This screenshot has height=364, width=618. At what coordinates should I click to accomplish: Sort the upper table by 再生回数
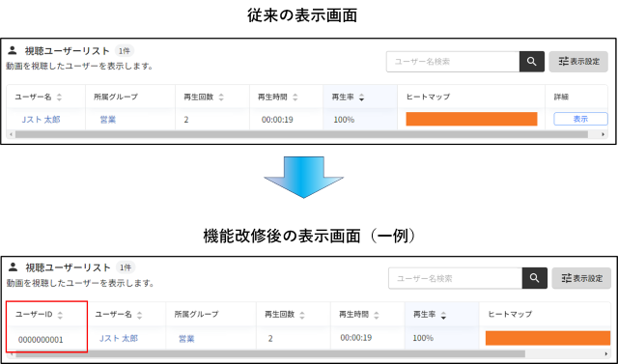(221, 97)
